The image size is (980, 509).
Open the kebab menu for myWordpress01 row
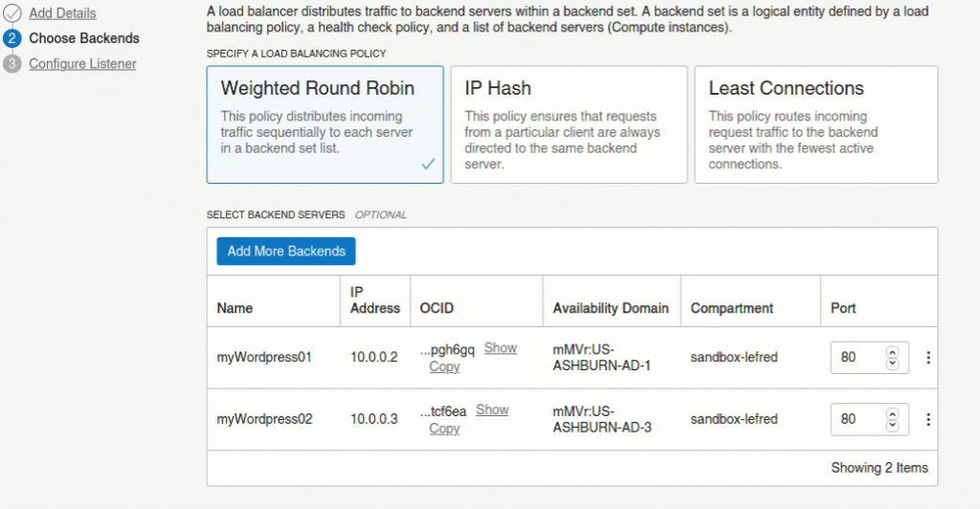[928, 357]
